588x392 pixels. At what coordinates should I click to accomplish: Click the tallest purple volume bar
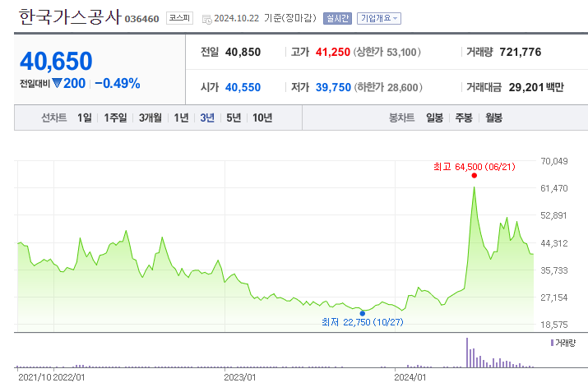pos(467,353)
